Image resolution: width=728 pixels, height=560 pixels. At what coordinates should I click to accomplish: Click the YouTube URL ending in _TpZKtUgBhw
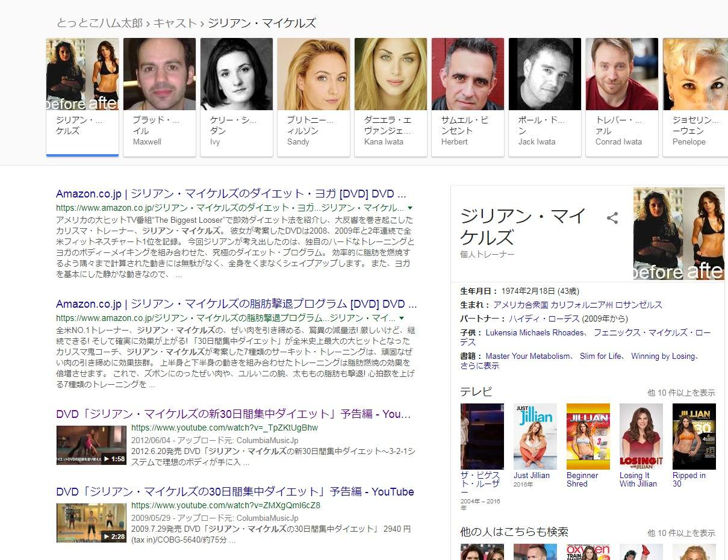coord(225,428)
